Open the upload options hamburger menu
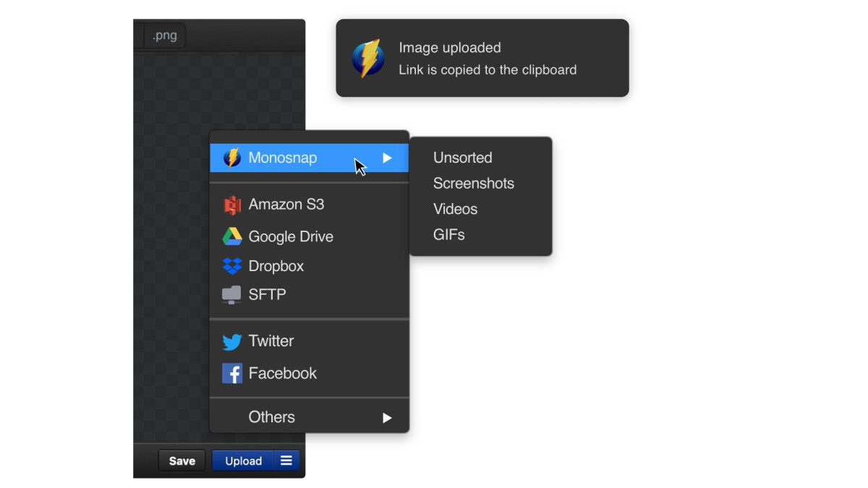 [286, 461]
